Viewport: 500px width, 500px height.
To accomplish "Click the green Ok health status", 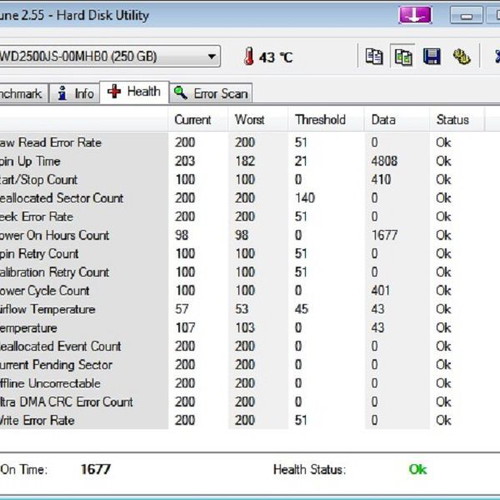I will [x=418, y=470].
